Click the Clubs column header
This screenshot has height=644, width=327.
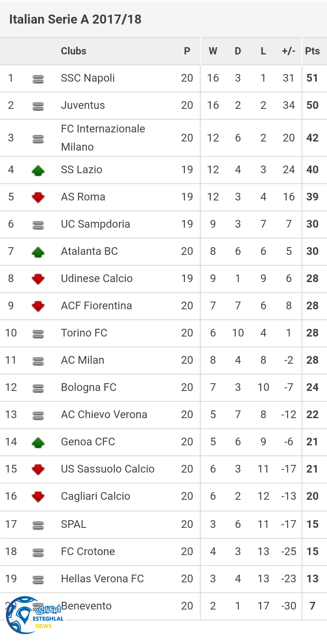[74, 51]
